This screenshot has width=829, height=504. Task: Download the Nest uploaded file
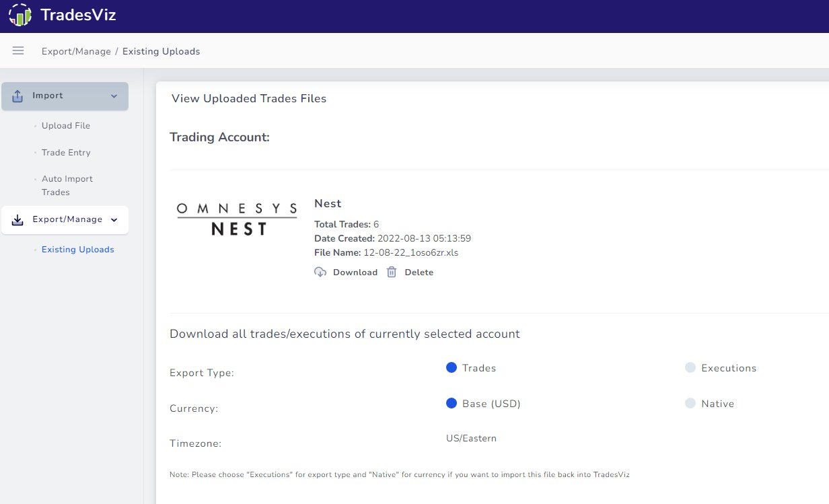click(x=355, y=273)
